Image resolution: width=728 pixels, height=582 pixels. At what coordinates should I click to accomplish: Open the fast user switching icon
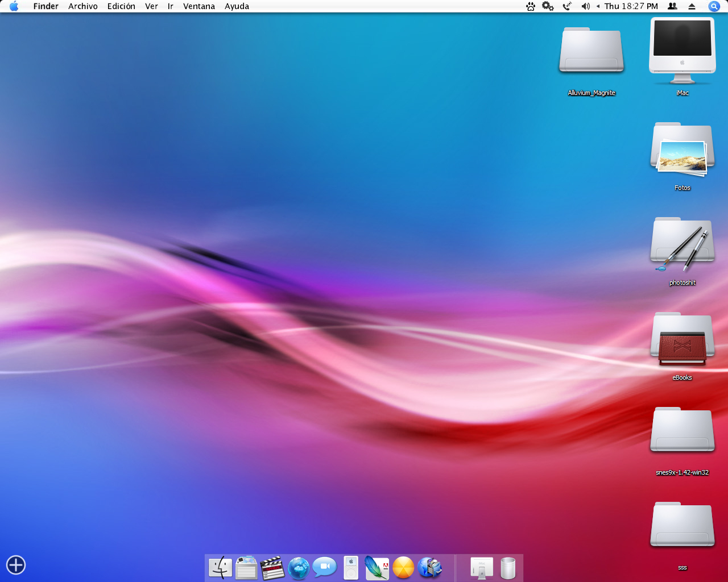coord(672,6)
